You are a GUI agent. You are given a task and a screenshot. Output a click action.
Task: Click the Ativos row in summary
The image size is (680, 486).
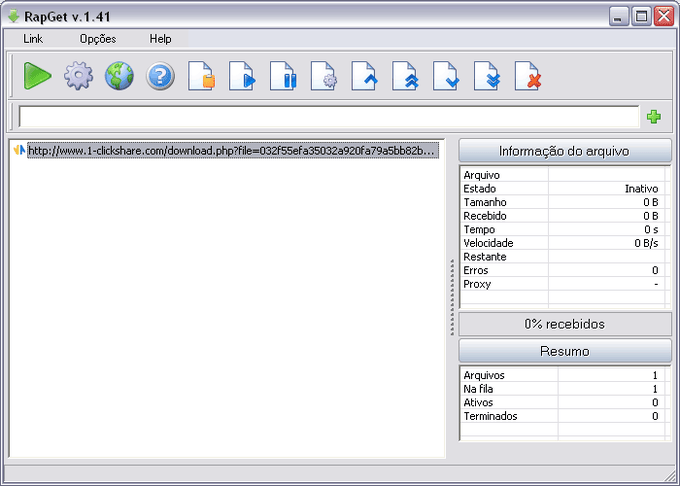pos(562,402)
